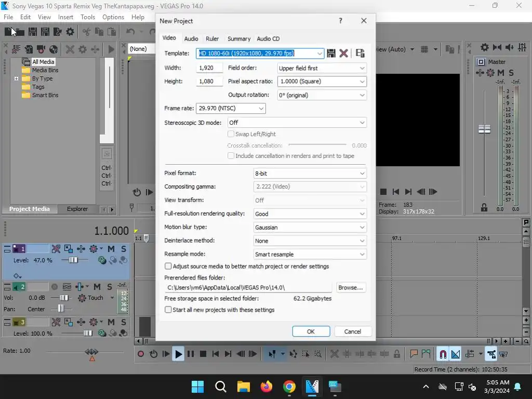The image size is (532, 399).
Task: Click the Level slider on track 1
Action: [x=73, y=260]
